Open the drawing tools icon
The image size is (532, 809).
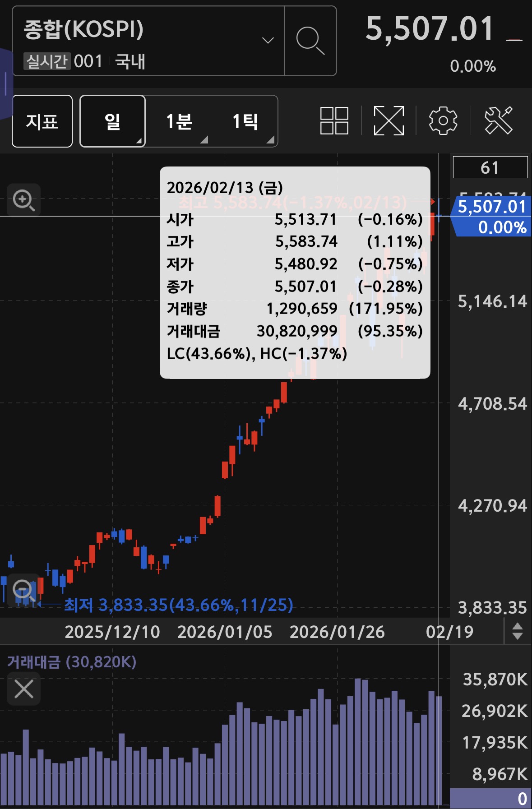(x=499, y=120)
